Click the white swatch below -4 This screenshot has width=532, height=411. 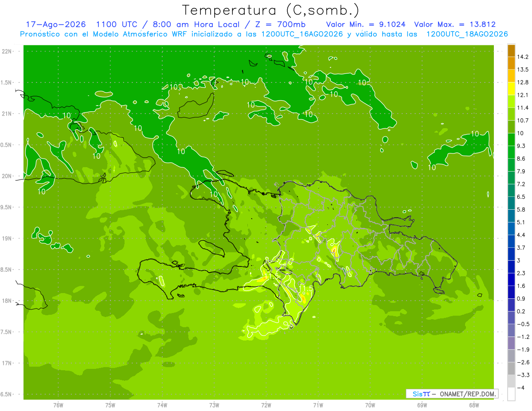511,394
